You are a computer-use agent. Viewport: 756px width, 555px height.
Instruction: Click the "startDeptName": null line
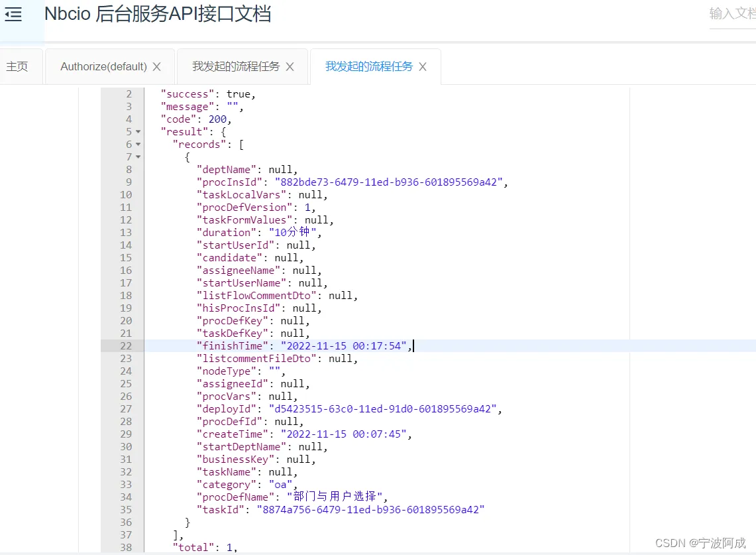click(262, 446)
